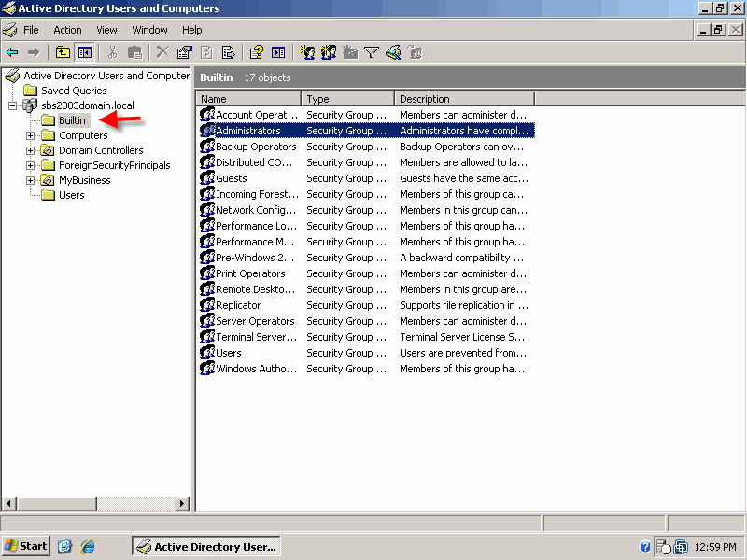Click the Find objects icon
This screenshot has width=747, height=560.
393,52
